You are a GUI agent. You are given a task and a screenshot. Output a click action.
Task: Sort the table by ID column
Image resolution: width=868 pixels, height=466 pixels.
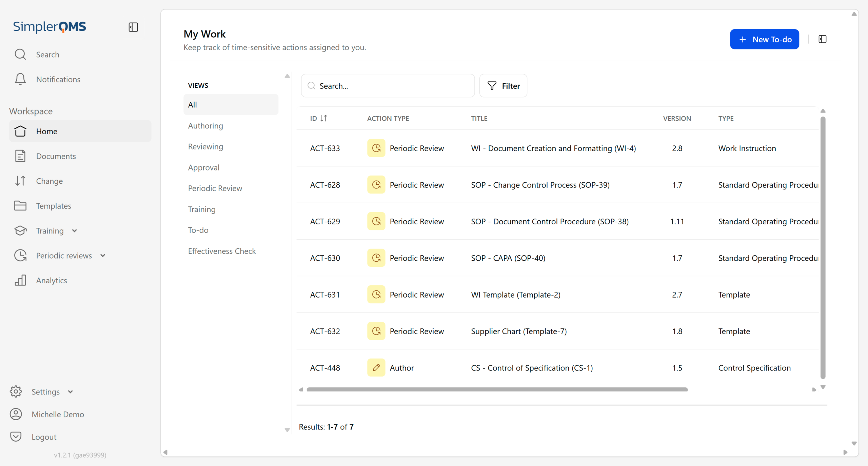coord(323,118)
